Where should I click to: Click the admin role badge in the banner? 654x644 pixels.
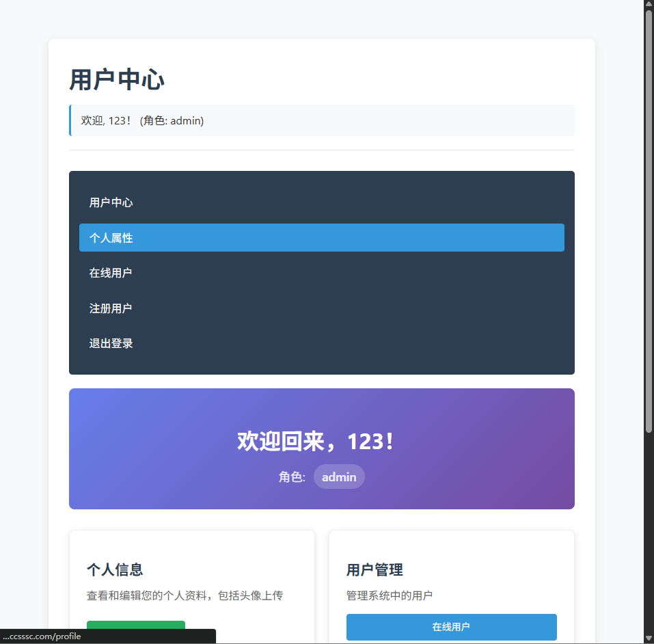tap(339, 477)
